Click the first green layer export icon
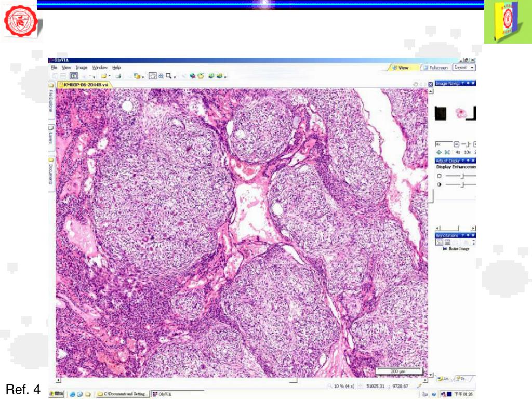Screen dimensions: 532x399 211,76
